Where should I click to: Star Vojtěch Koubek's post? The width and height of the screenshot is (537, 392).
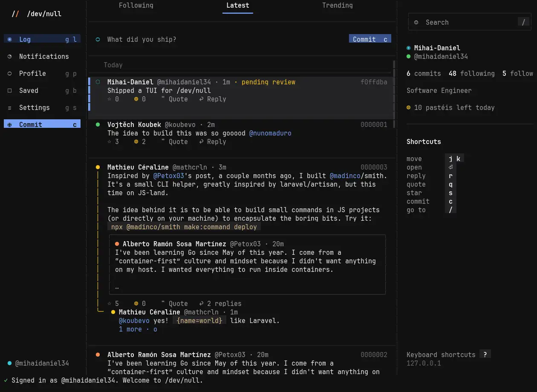click(x=110, y=141)
